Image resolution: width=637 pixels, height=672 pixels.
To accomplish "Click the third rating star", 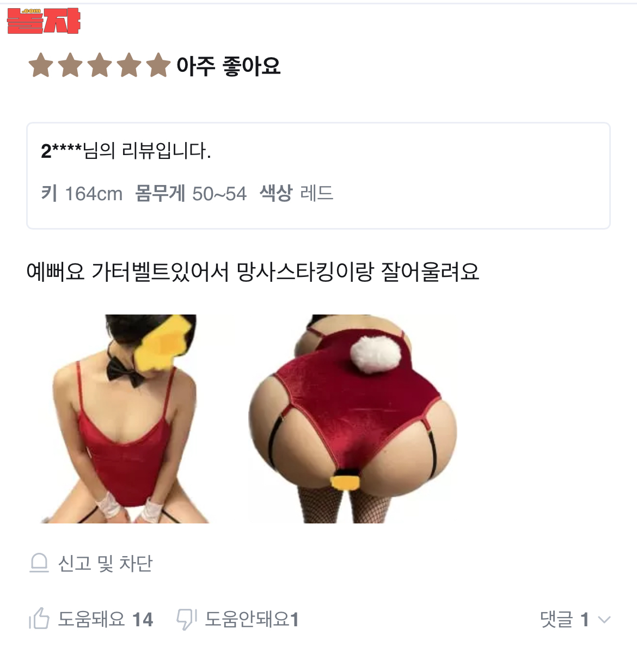I will pos(100,65).
